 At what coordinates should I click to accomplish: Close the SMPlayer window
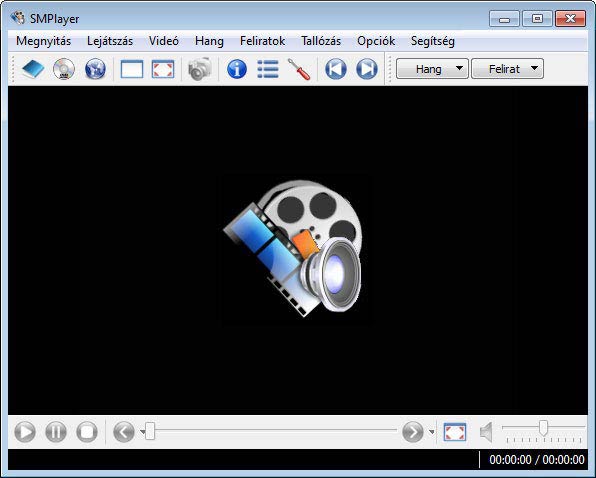[x=571, y=19]
